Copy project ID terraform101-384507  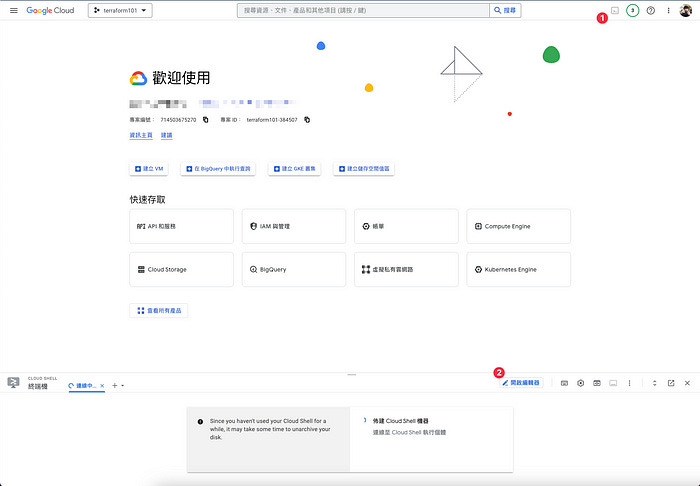point(307,120)
